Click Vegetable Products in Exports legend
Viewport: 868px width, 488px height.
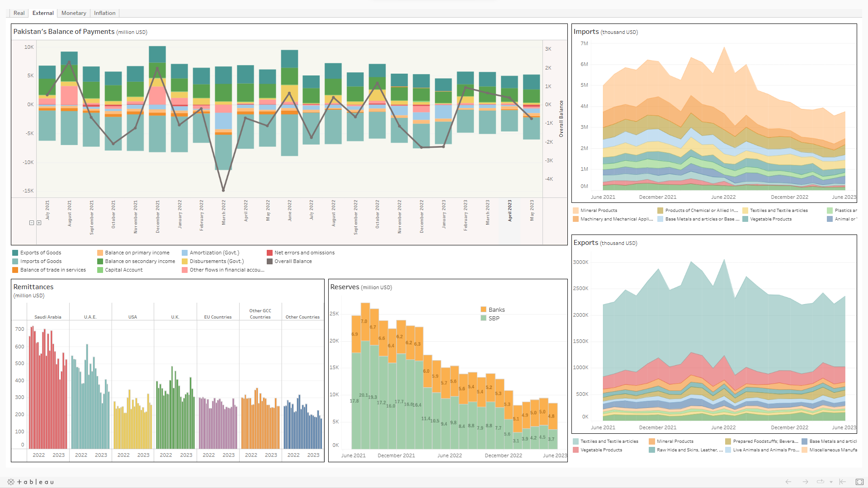(601, 450)
